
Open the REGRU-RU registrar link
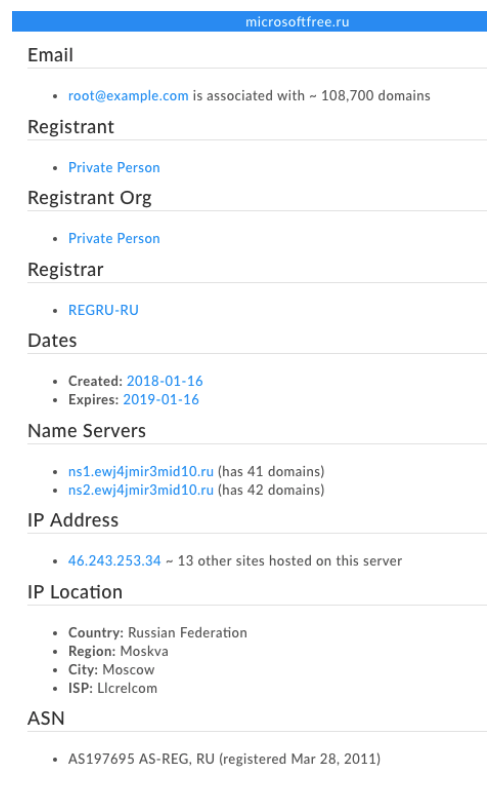[x=103, y=310]
